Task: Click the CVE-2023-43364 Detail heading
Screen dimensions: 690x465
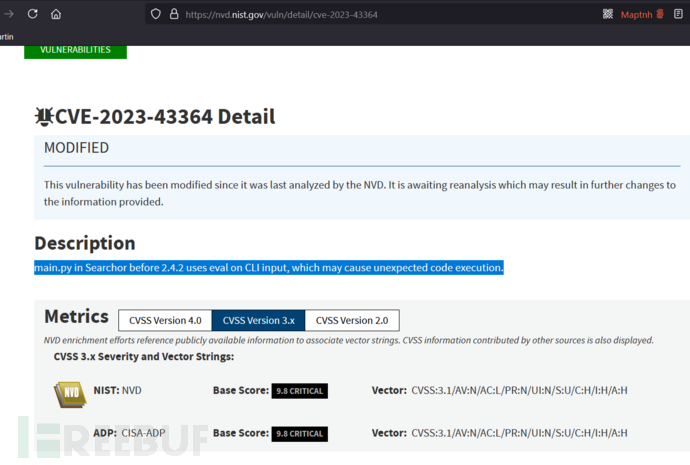Action: click(165, 117)
